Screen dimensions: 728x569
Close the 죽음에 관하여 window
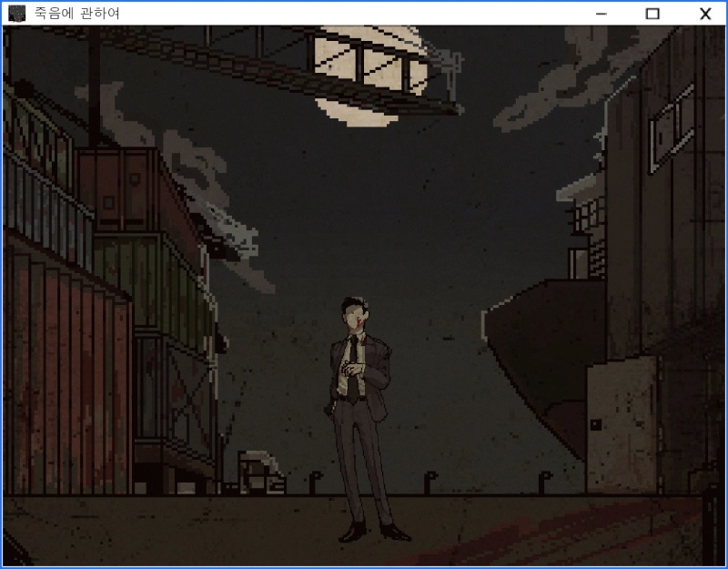coord(704,13)
